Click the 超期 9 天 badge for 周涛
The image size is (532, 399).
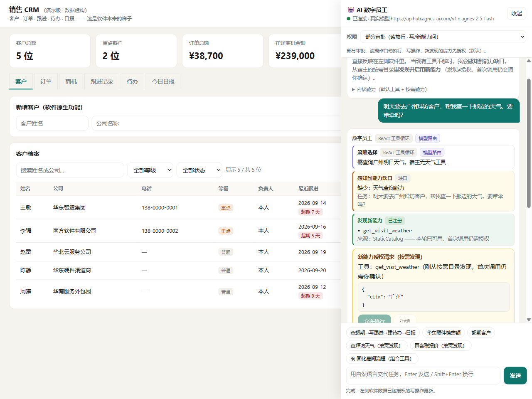pyautogui.click(x=310, y=296)
